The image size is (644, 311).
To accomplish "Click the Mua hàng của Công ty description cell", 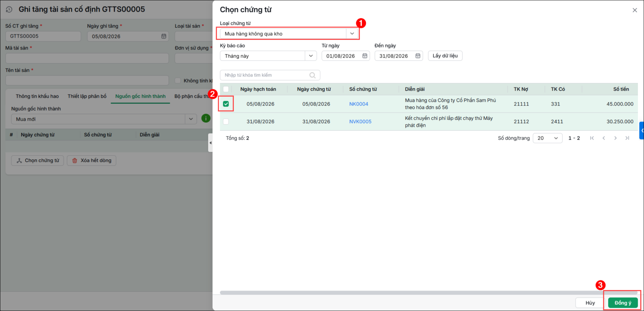I will point(450,104).
